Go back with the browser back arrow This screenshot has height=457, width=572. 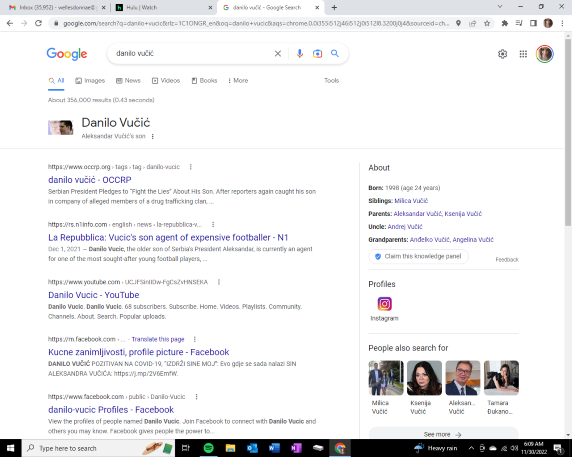click(x=10, y=23)
